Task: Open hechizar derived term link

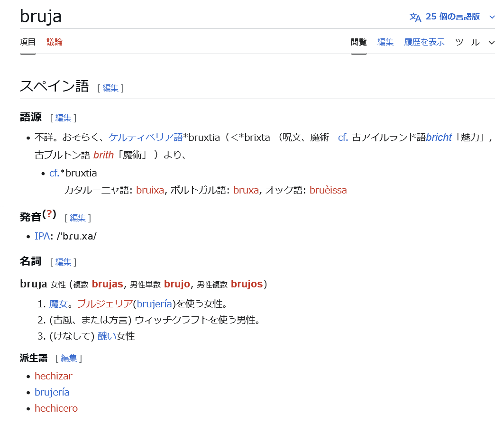Action: [x=54, y=376]
